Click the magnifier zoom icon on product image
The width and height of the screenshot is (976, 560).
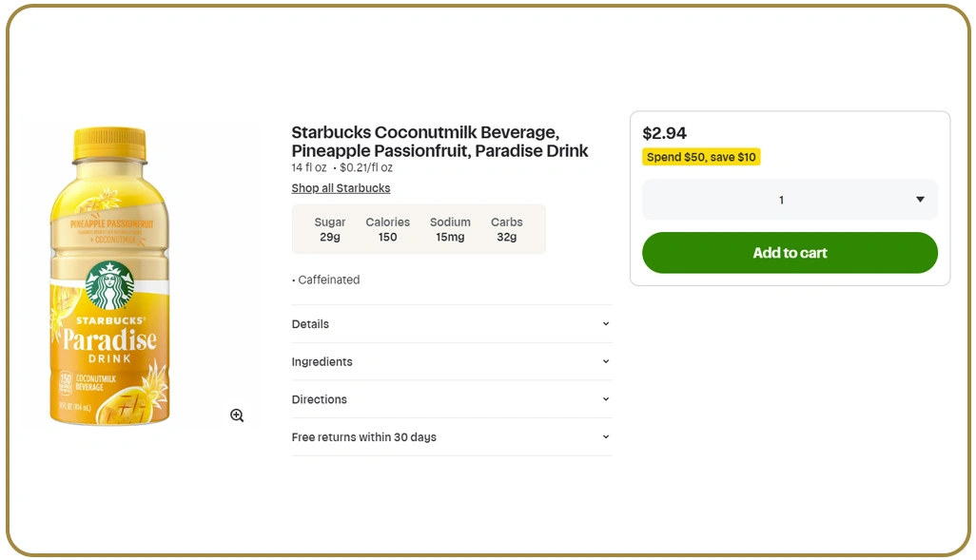click(x=237, y=415)
